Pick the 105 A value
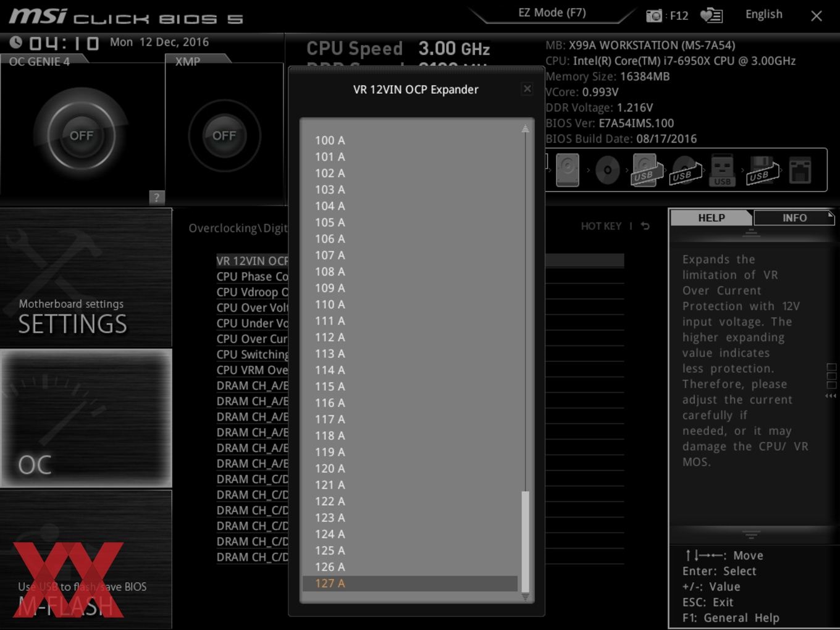 410,222
